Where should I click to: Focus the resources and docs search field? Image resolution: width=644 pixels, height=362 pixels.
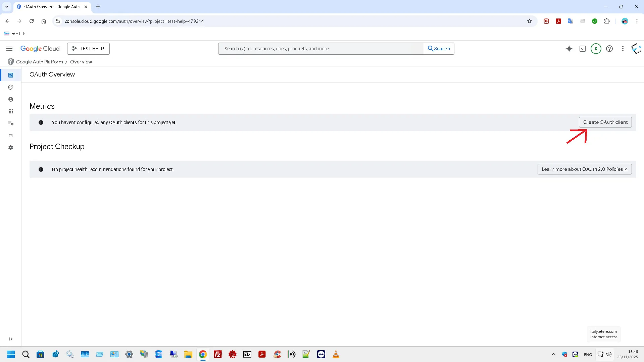click(321, 49)
